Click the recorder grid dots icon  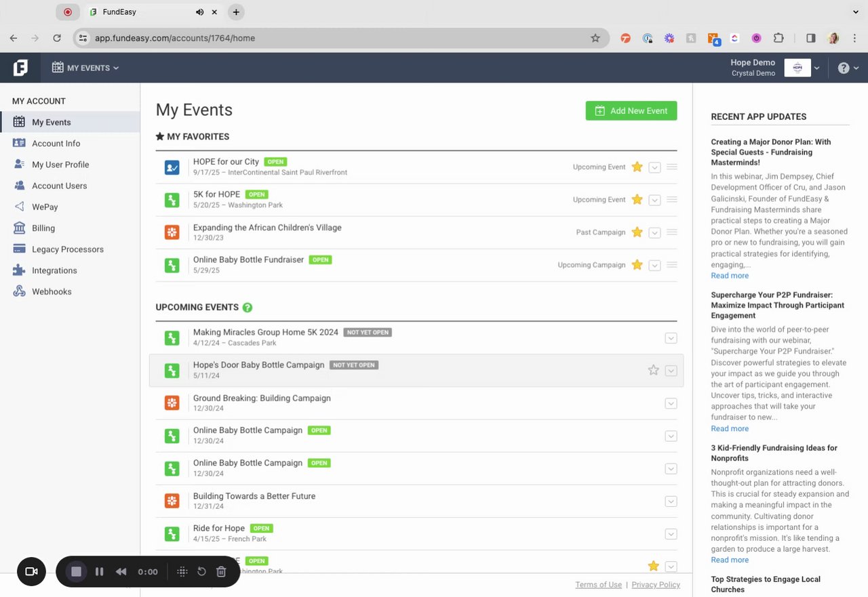point(182,572)
